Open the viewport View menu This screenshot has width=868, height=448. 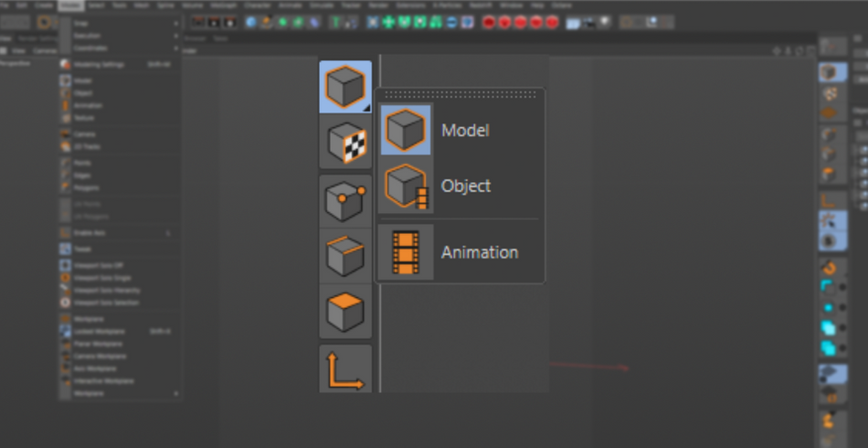[18, 50]
